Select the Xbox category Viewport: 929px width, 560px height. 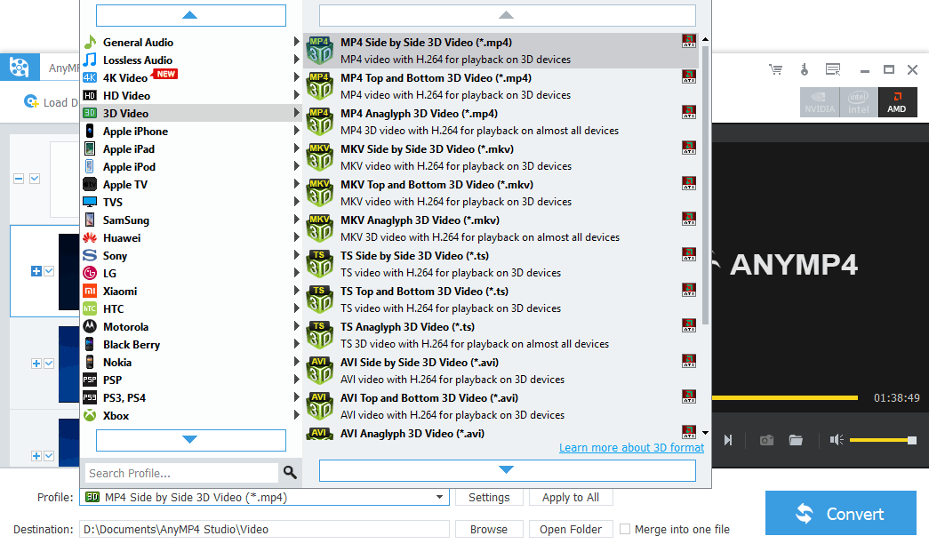(191, 415)
